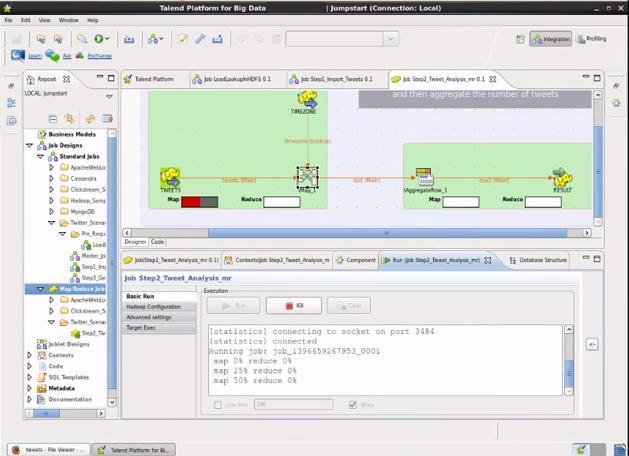Screen dimensions: 629x456
Task: Select the tMap component in the job design
Action: coord(307,178)
